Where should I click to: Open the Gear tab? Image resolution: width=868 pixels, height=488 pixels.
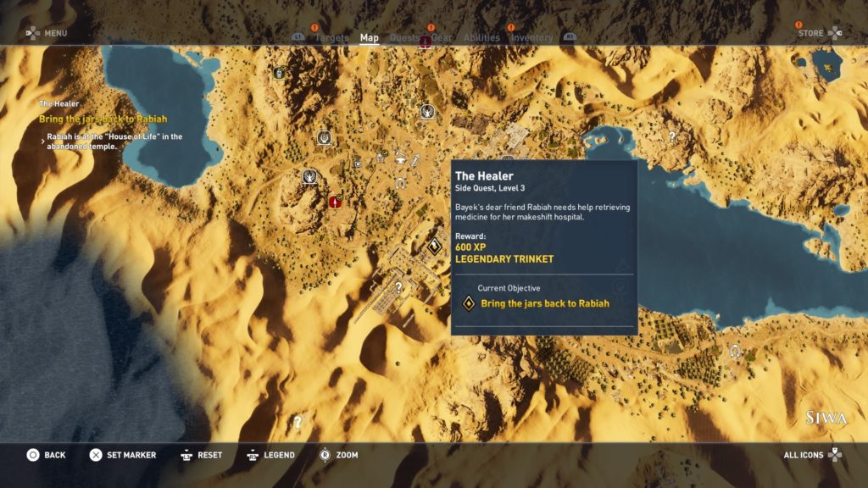(x=442, y=37)
